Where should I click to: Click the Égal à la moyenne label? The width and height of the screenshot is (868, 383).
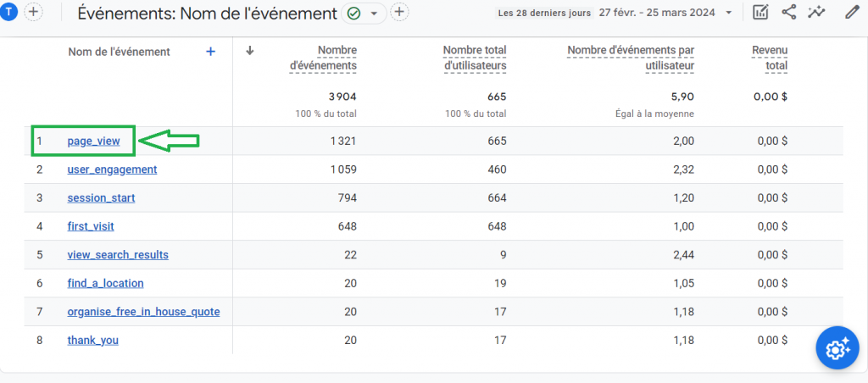(x=655, y=114)
